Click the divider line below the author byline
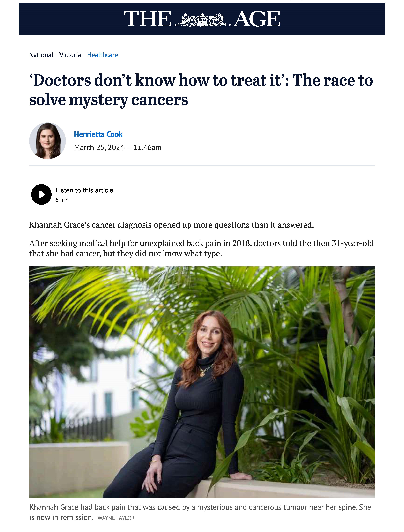 pos(202,166)
